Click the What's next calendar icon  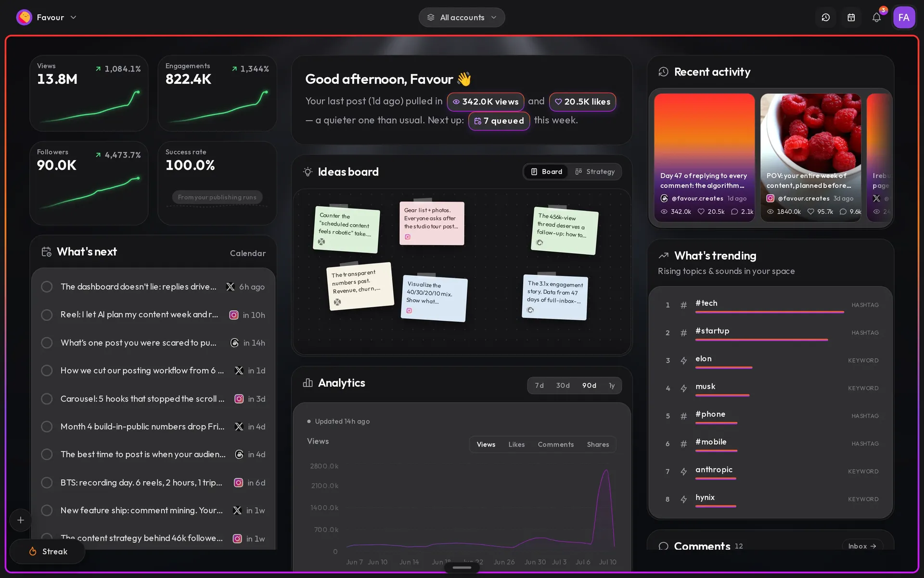[x=46, y=251]
